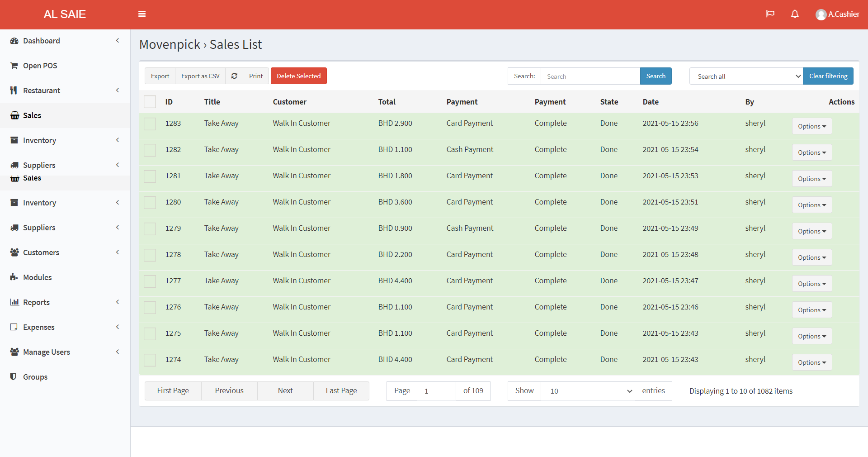Open Options dropdown for sale 1280
Image resolution: width=868 pixels, height=457 pixels.
(x=812, y=205)
